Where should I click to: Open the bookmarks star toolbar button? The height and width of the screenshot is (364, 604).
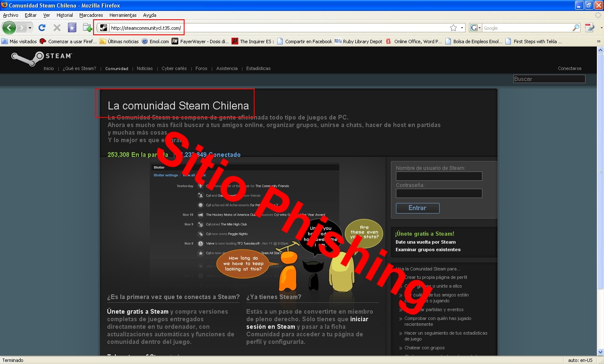coord(72,28)
